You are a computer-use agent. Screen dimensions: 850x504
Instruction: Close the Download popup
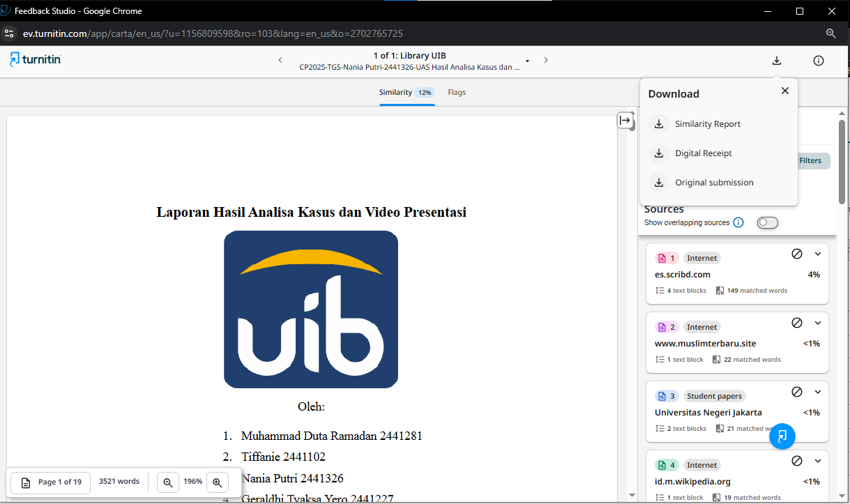click(785, 91)
